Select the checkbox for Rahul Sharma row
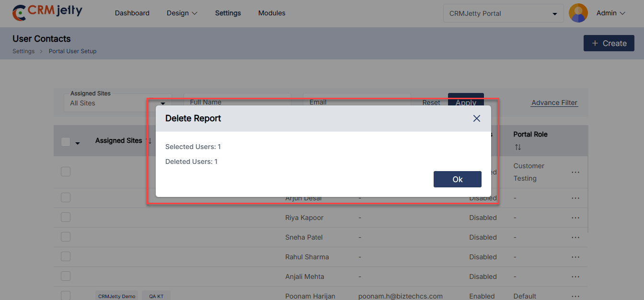Viewport: 644px width, 300px height. 66,257
